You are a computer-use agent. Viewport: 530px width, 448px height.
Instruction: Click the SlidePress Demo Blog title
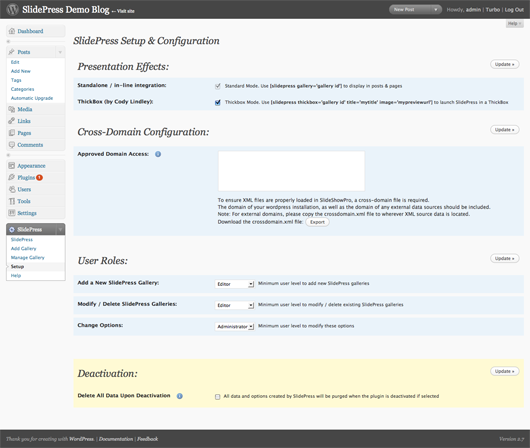(66, 9)
